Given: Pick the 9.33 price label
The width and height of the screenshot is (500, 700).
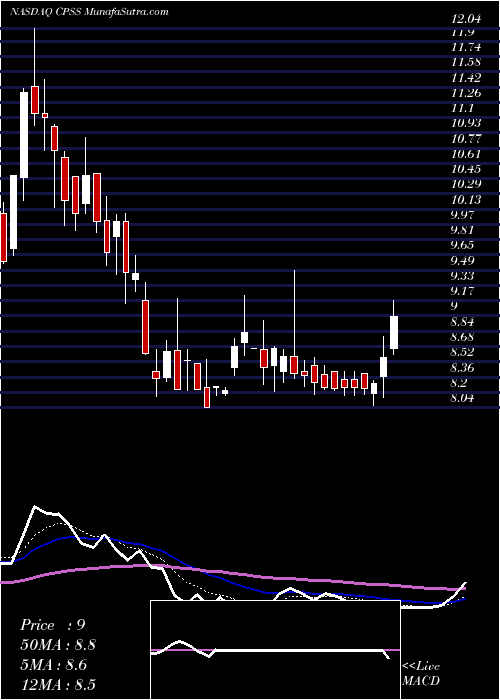Looking at the screenshot, I should (462, 276).
